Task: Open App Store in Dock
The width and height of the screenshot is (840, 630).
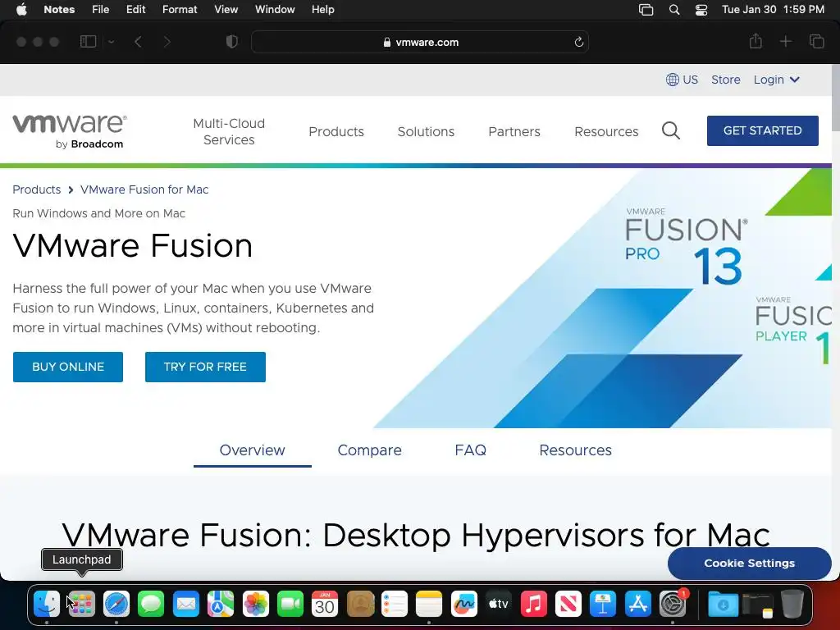Action: pos(638,604)
